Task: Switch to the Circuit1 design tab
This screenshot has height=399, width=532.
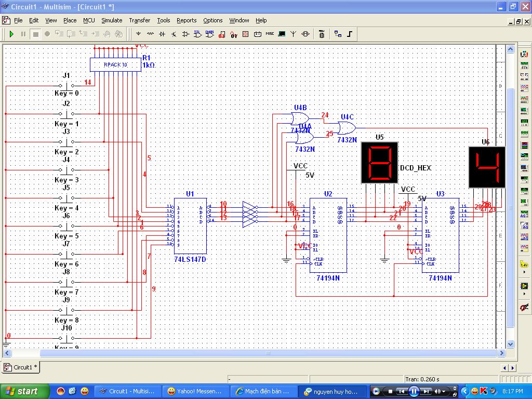Action: click(21, 367)
